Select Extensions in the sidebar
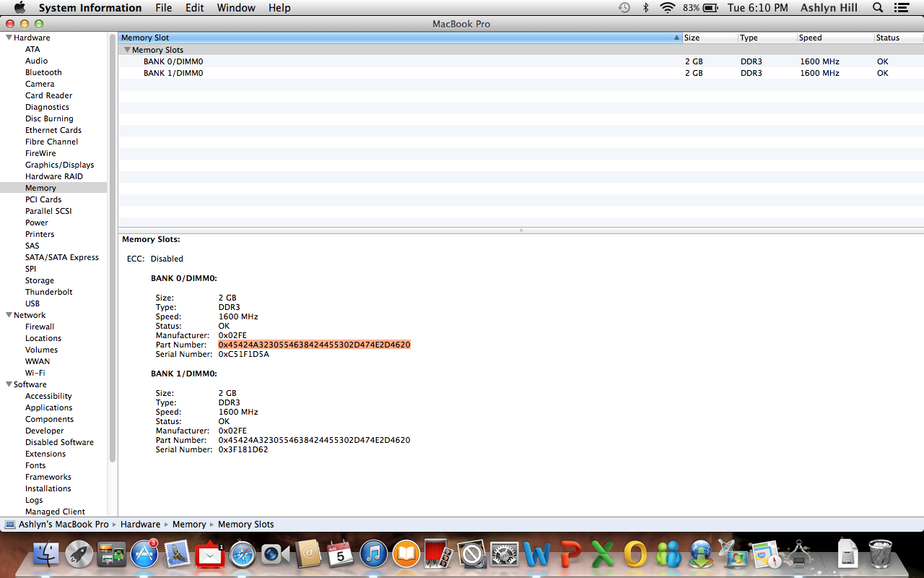Screen dimensions: 924x578 pos(45,454)
